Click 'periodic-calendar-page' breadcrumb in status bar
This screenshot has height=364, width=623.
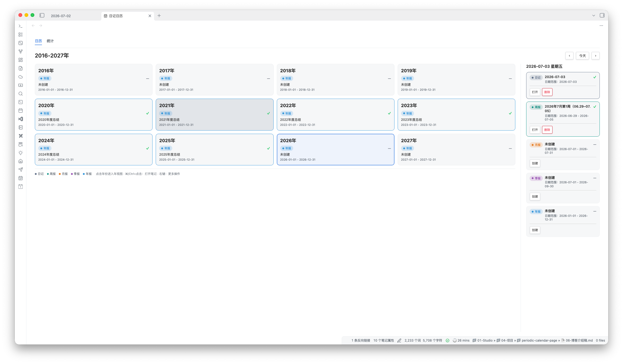point(539,341)
